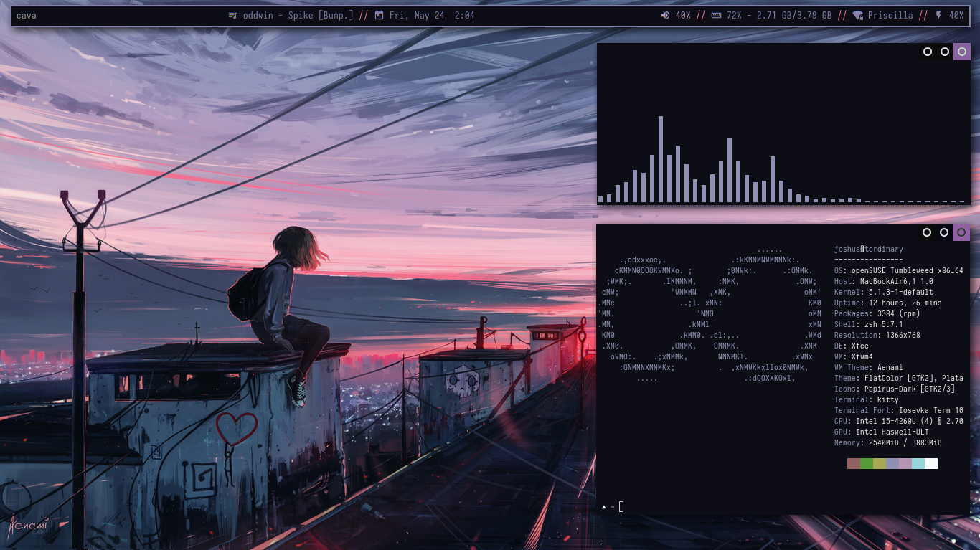This screenshot has height=550, width=980.
Task: Click the network icon beside Priscilla
Action: pyautogui.click(x=859, y=15)
